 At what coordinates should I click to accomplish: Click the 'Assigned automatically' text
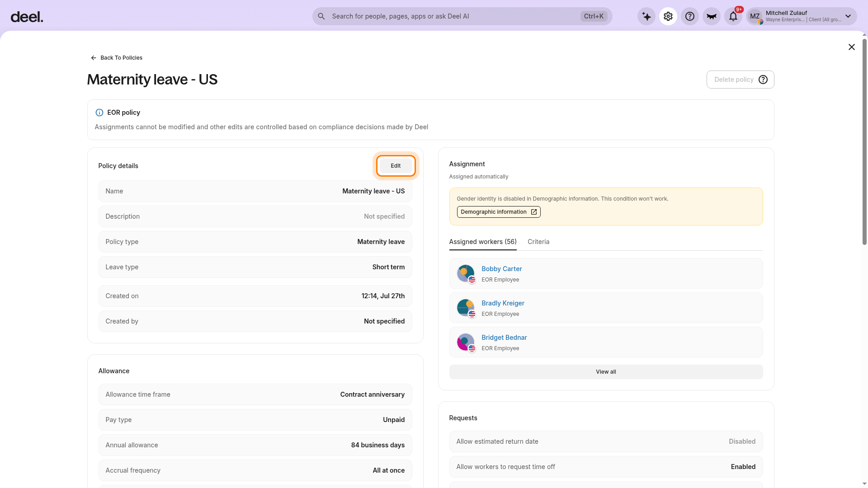(478, 177)
